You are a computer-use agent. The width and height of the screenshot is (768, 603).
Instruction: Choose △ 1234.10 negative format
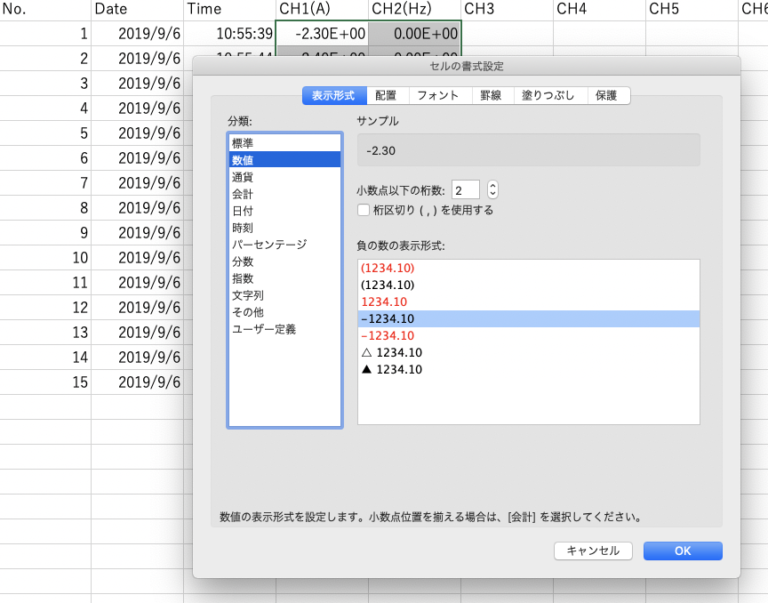pos(528,353)
